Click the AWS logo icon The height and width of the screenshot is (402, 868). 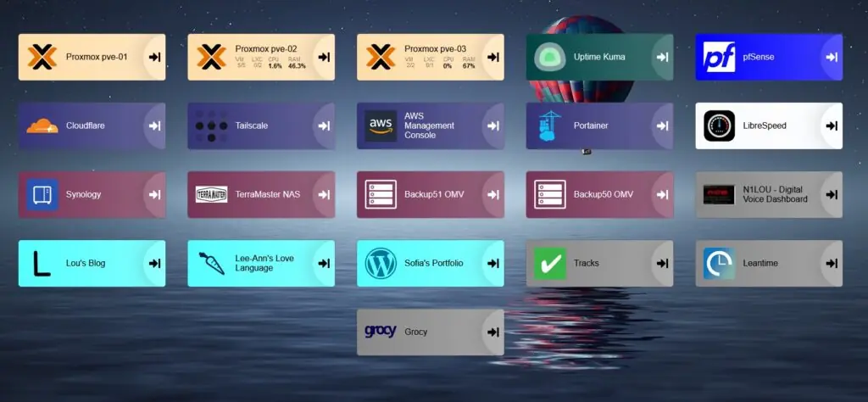tap(381, 126)
